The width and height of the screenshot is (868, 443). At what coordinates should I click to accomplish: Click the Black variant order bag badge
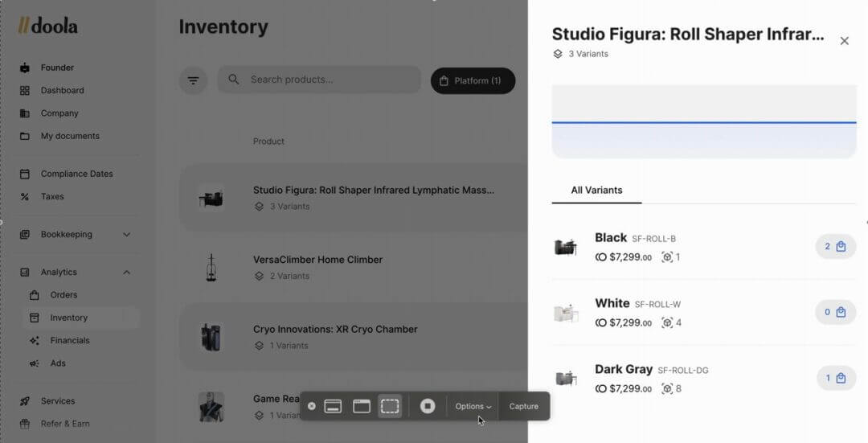point(835,247)
